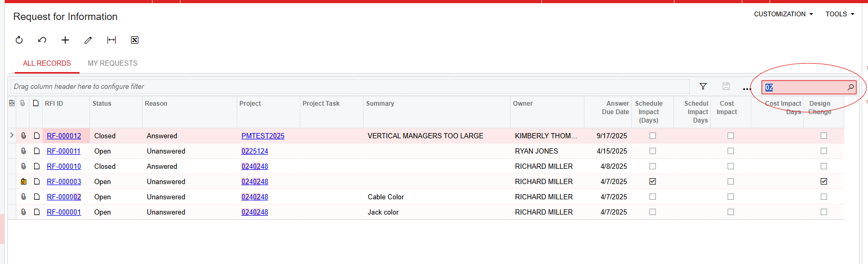Click the Fit to Screen columns icon
The height and width of the screenshot is (264, 868).
(112, 40)
